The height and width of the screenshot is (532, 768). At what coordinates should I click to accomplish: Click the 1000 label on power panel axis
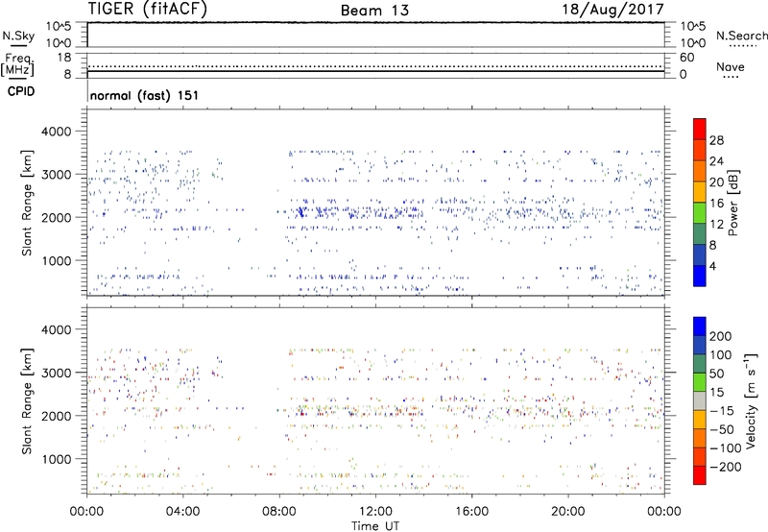click(56, 261)
